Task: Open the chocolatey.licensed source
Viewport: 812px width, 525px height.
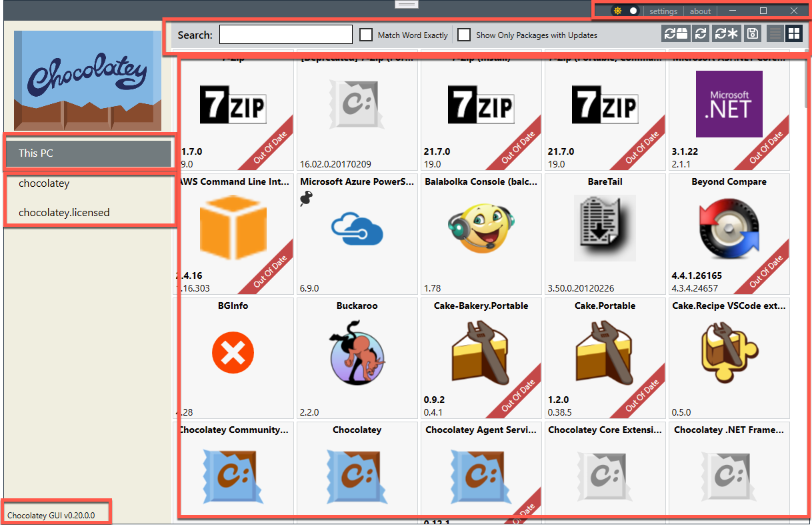Action: [64, 213]
